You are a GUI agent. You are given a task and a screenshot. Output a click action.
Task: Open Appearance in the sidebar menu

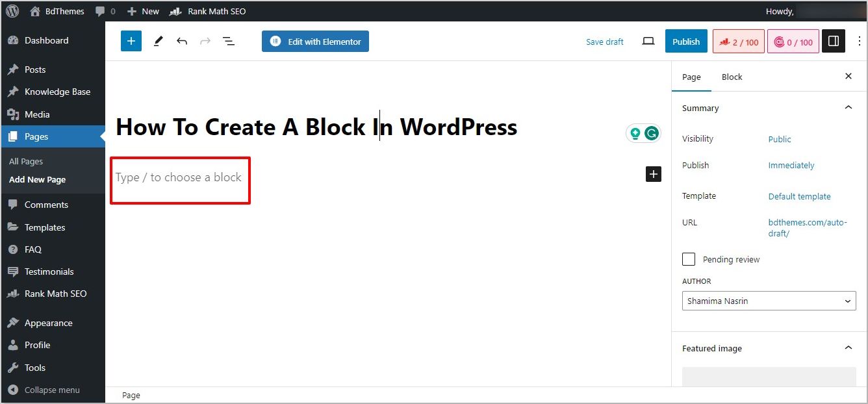(x=48, y=323)
